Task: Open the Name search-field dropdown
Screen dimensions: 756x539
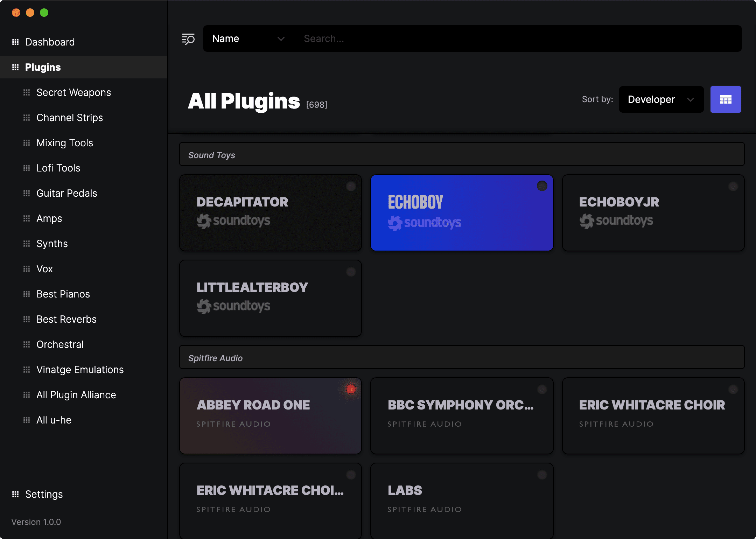Action: (x=248, y=39)
